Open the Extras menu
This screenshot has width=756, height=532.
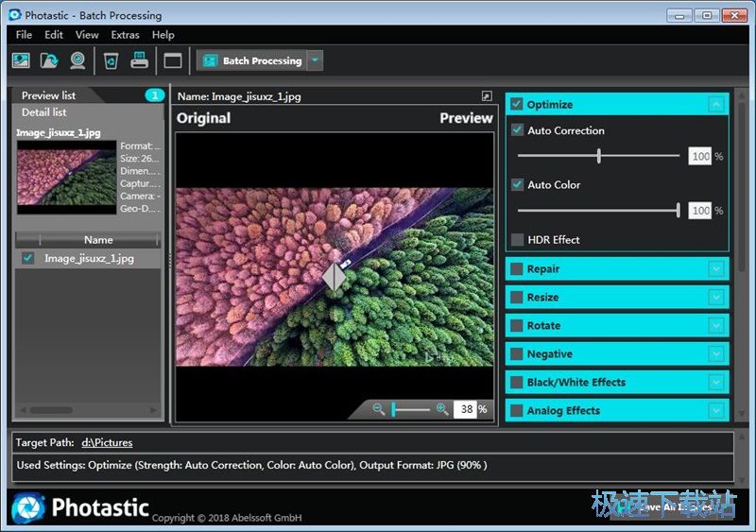coord(125,35)
